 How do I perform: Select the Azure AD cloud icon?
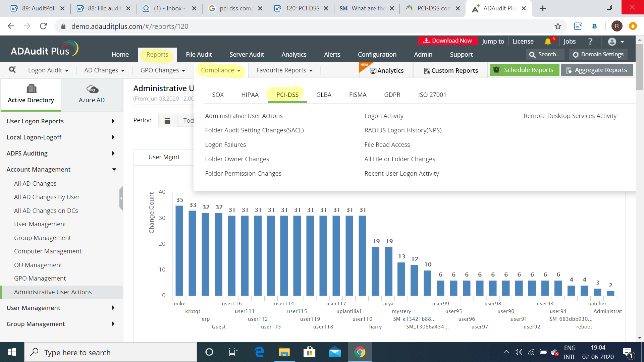pos(92,89)
